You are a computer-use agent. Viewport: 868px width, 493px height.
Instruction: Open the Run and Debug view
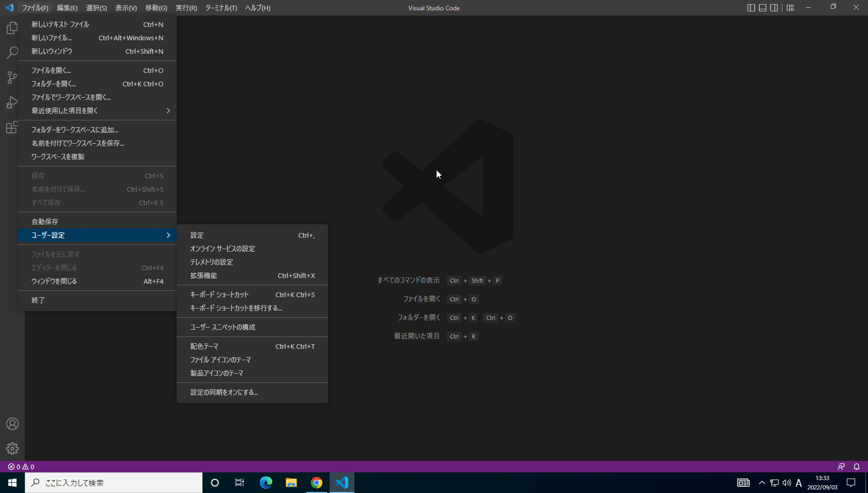tap(12, 102)
